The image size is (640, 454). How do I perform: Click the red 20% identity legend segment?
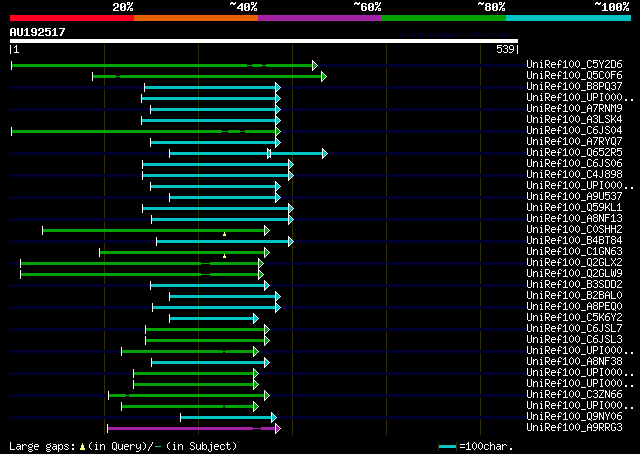(72, 18)
